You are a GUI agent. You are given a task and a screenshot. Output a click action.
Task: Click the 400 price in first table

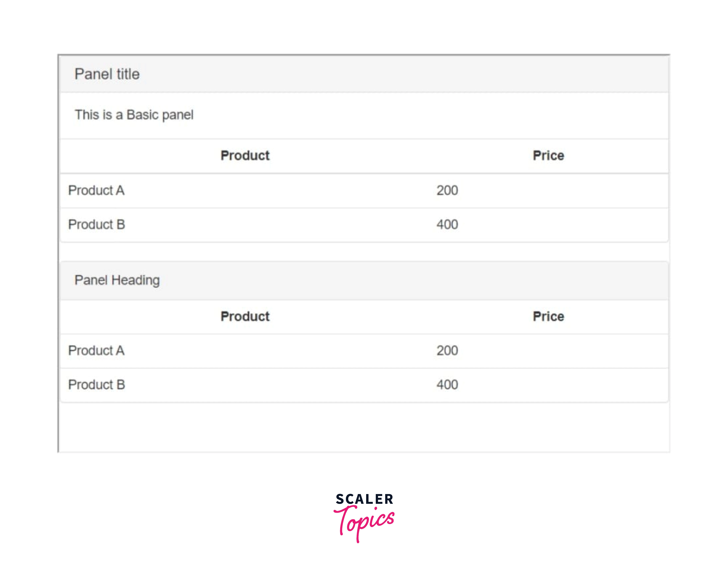pos(447,225)
